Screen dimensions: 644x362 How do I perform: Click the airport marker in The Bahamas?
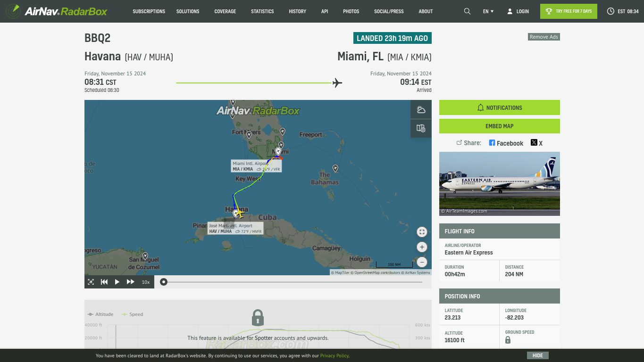pos(335,168)
